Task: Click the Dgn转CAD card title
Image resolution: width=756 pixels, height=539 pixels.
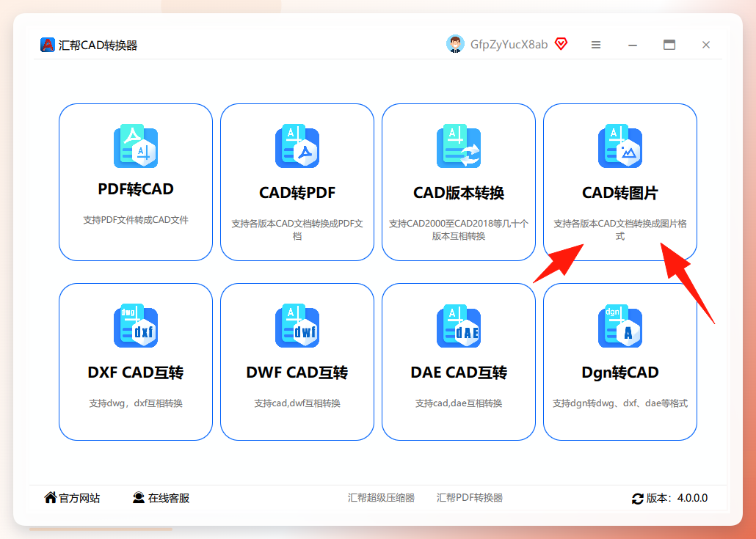Action: click(x=620, y=373)
